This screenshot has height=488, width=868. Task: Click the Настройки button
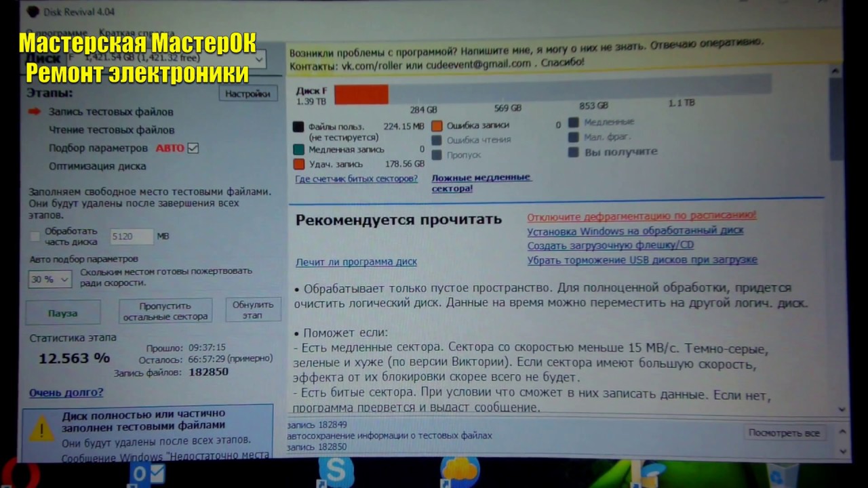click(x=248, y=94)
